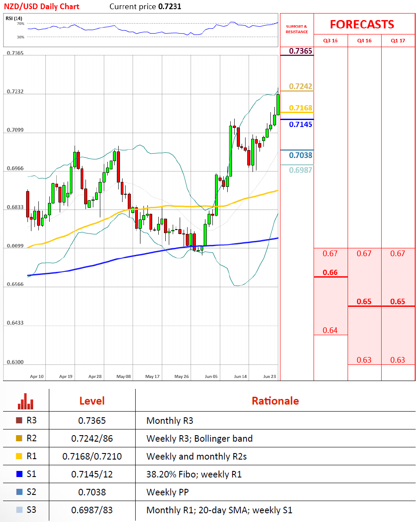The width and height of the screenshot is (420, 522).
Task: Click the May 08 date axis label
Action: click(124, 377)
